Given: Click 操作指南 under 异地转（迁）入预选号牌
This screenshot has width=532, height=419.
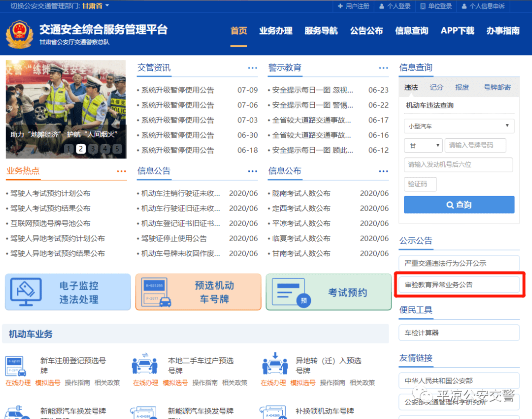Looking at the screenshot, I should tap(332, 383).
